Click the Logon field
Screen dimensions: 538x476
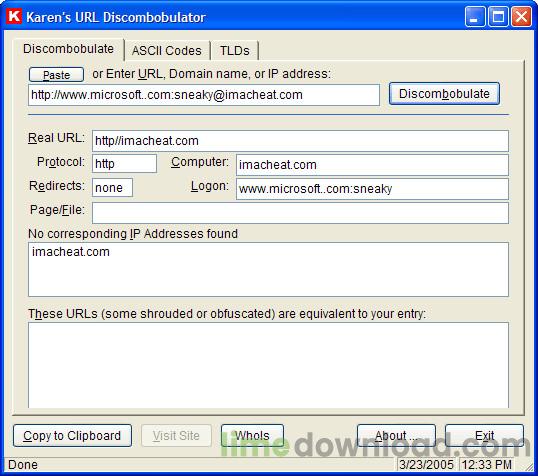[372, 189]
